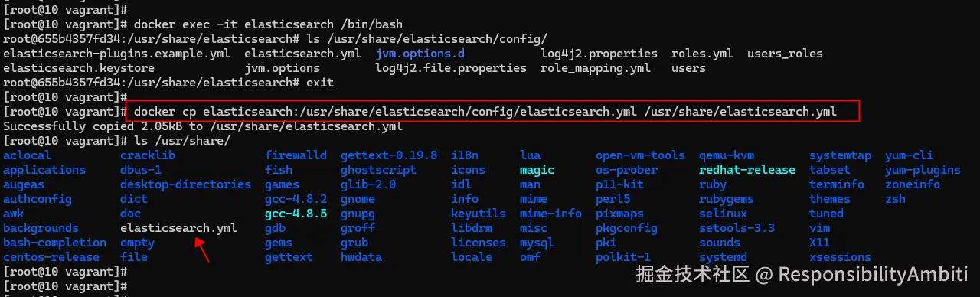Select the 'magic' entry in the listing
This screenshot has height=297, width=980.
(537, 170)
